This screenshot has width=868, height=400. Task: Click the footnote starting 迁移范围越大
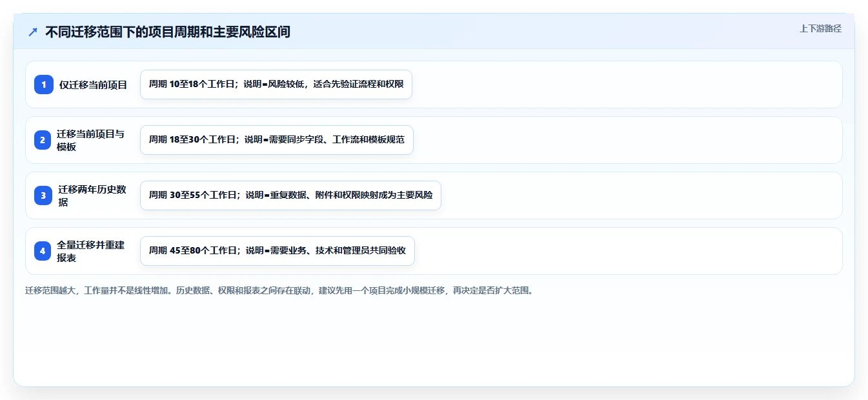(280, 291)
